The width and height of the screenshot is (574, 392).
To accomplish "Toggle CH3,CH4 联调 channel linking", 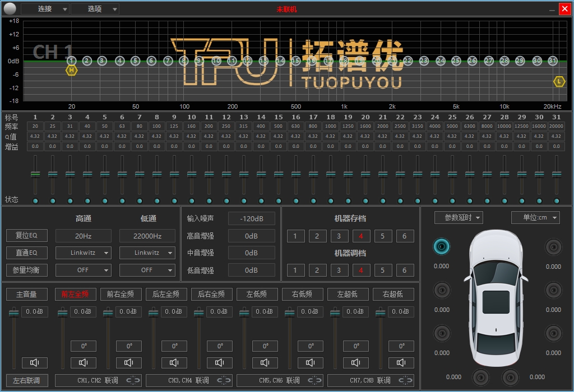I will click(x=189, y=380).
